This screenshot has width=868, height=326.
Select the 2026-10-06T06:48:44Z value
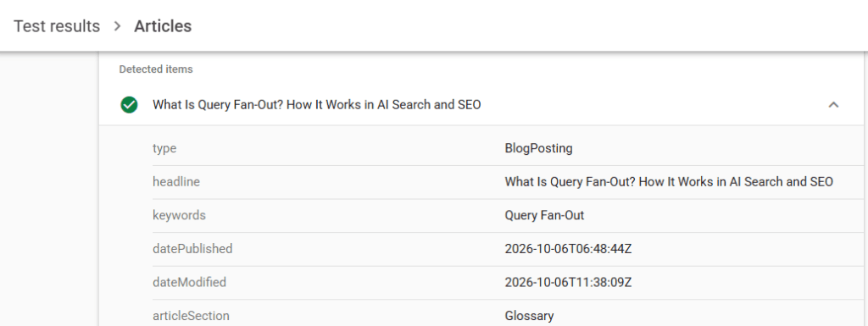pyautogui.click(x=569, y=249)
